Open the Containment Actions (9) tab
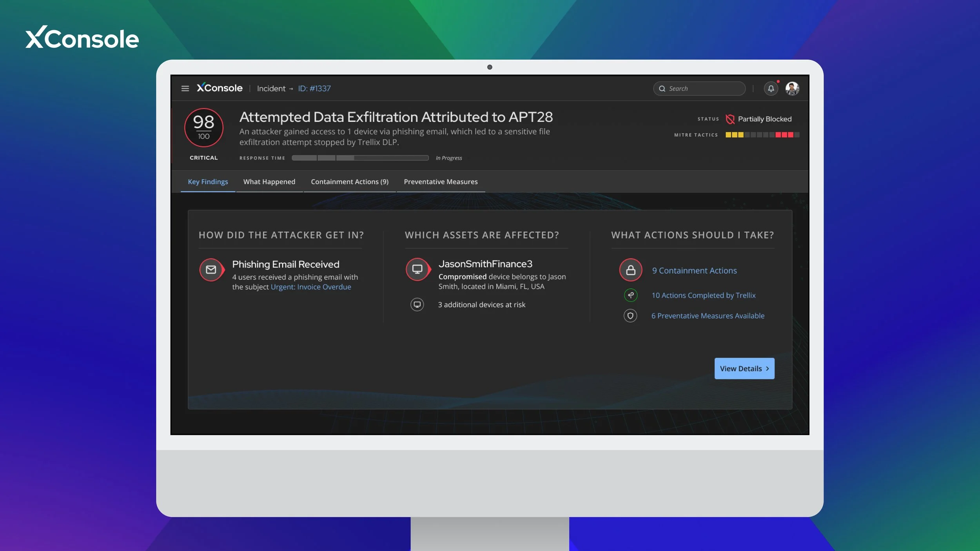 [x=349, y=182]
